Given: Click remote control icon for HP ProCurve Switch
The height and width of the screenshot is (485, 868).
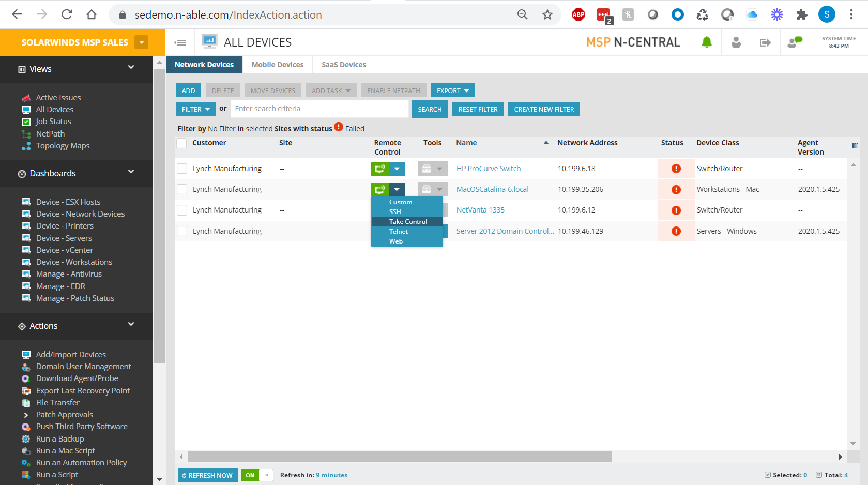Looking at the screenshot, I should (x=380, y=169).
